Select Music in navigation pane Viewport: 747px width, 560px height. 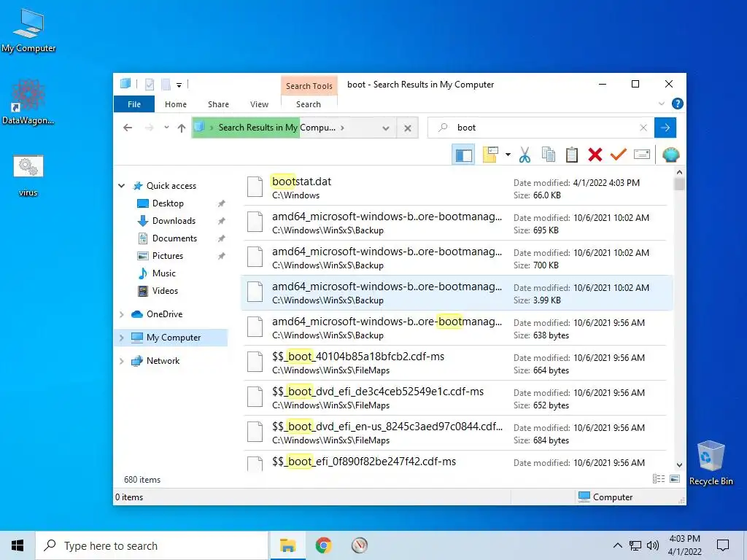pos(163,273)
